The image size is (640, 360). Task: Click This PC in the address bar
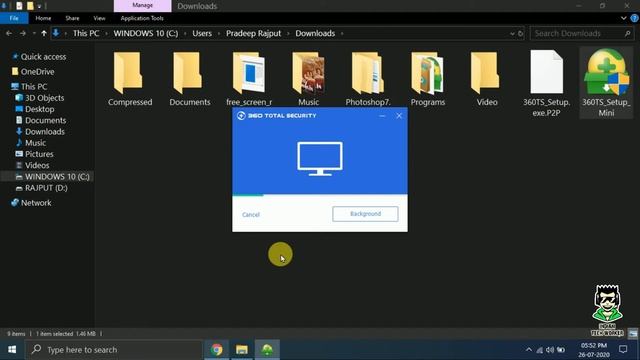coord(86,33)
